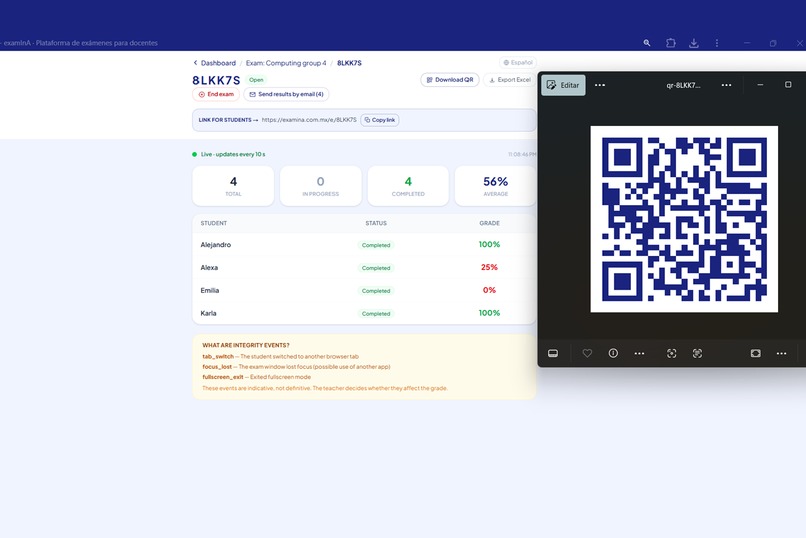Select the student row Alejandro
The width and height of the screenshot is (806, 538).
tap(364, 245)
